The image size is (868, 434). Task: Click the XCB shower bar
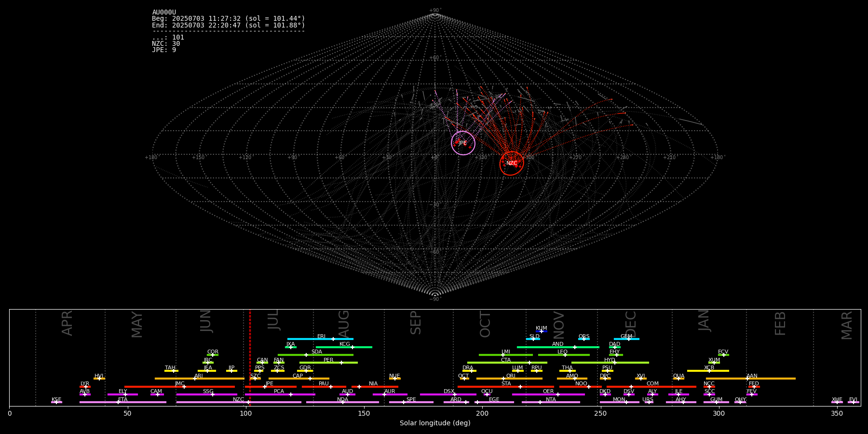708,371
